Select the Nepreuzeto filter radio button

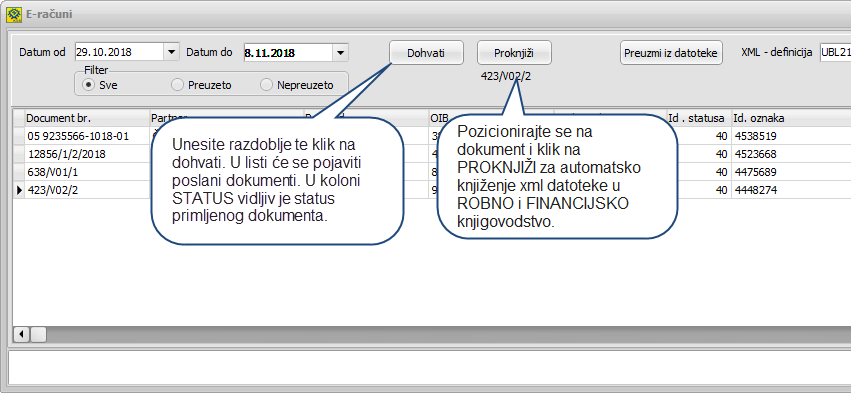pyautogui.click(x=266, y=85)
